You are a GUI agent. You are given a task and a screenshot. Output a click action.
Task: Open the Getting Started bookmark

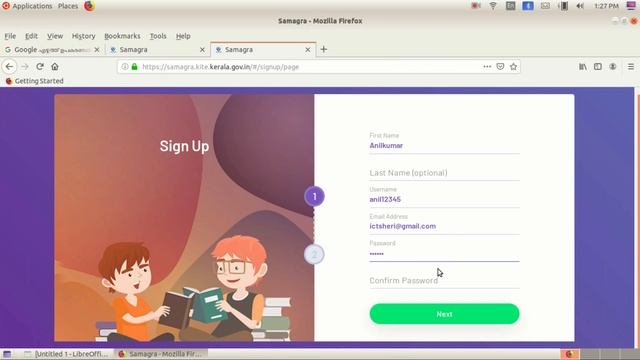(x=35, y=81)
